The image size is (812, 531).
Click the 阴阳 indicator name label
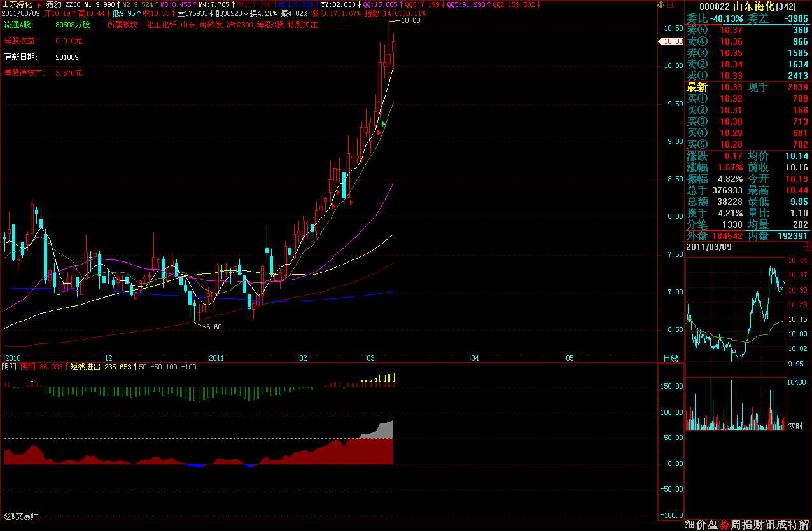click(9, 367)
